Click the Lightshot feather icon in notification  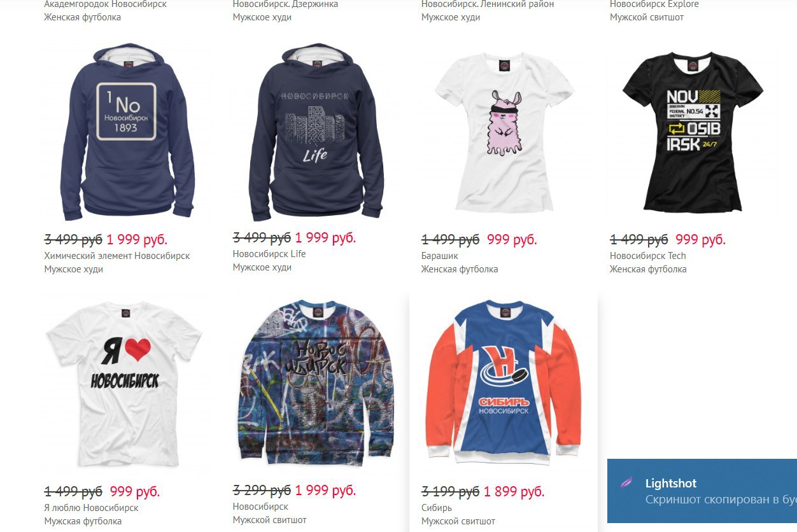pos(627,482)
